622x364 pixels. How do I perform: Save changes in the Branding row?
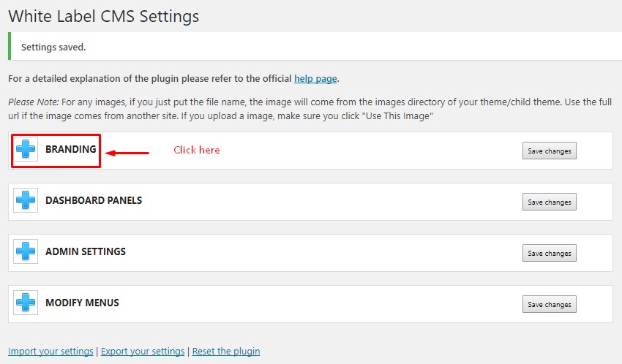(x=549, y=151)
